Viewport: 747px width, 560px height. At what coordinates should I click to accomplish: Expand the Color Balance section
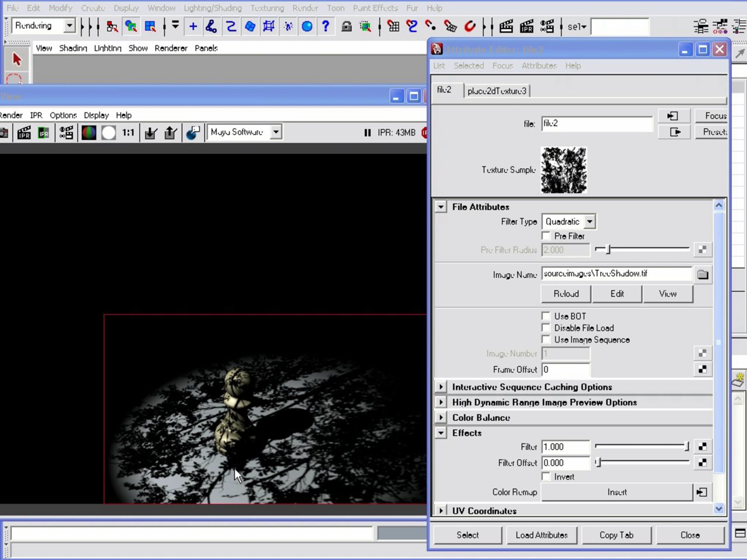point(441,418)
